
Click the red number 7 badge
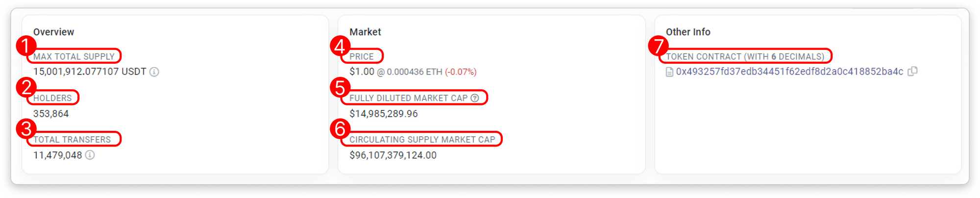pos(658,46)
